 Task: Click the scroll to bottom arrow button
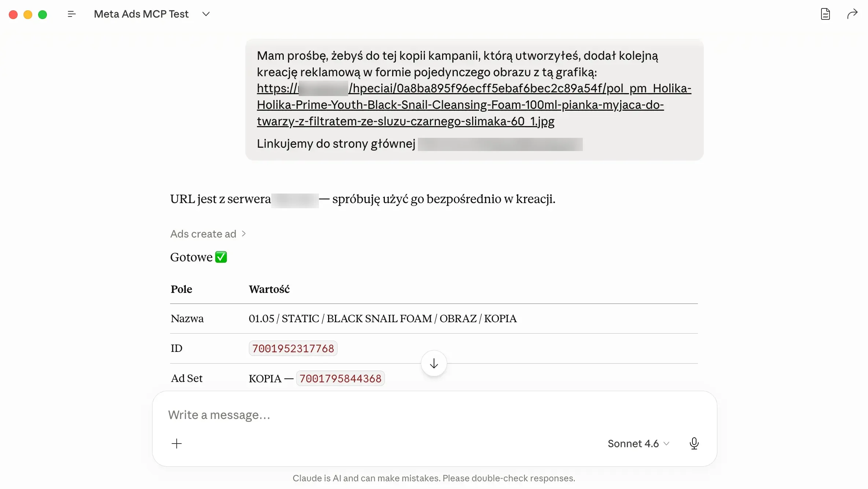(434, 363)
